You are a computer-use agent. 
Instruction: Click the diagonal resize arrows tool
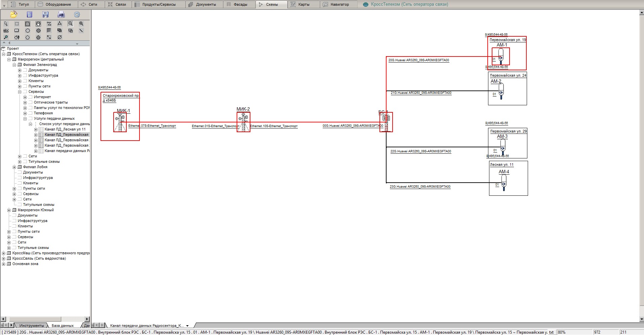(49, 37)
